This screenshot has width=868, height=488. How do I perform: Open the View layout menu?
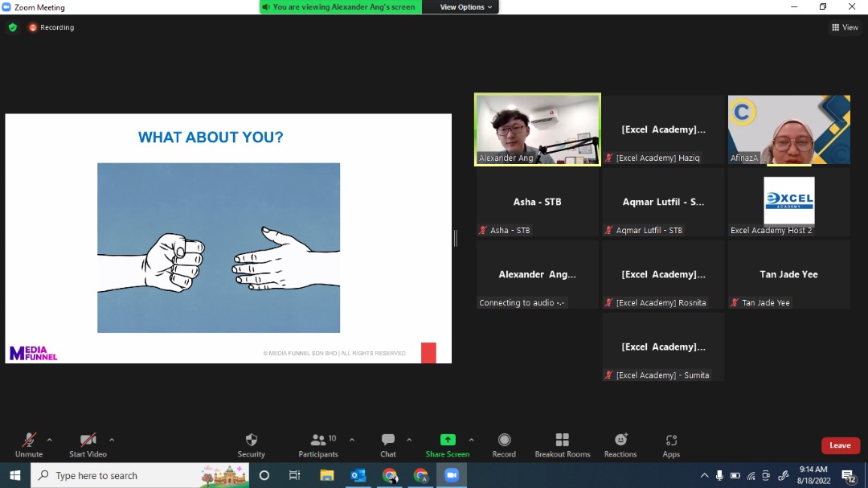click(845, 27)
